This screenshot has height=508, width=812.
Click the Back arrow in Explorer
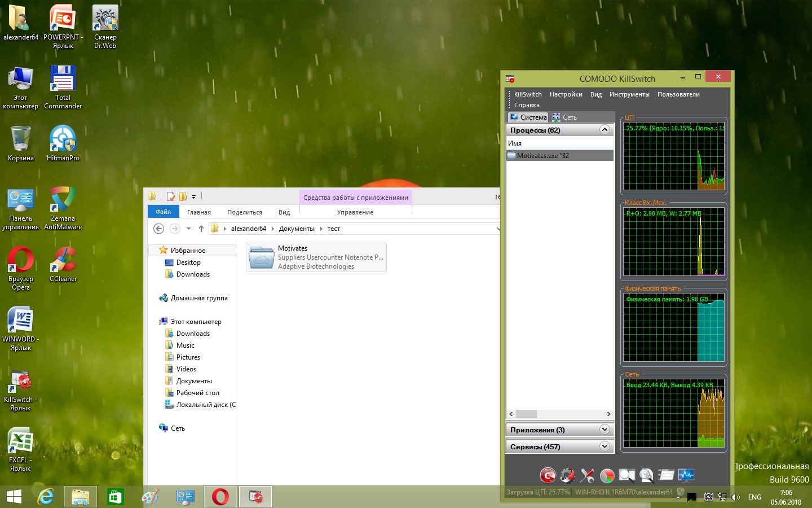[159, 229]
